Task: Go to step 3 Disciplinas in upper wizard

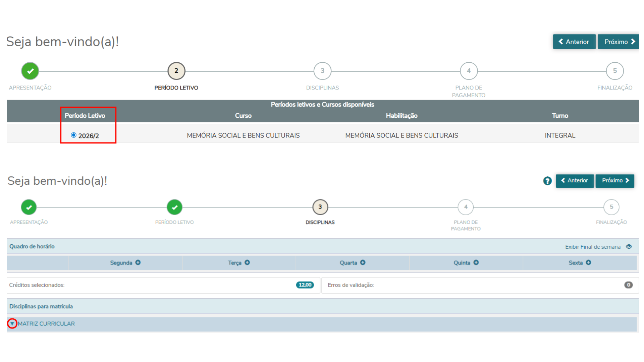Action: point(322,71)
